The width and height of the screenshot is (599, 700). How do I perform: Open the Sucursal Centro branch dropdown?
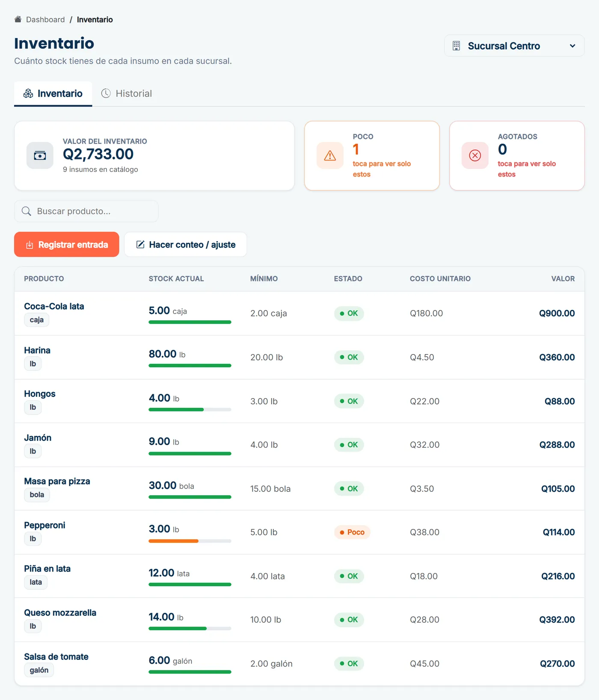pos(514,46)
